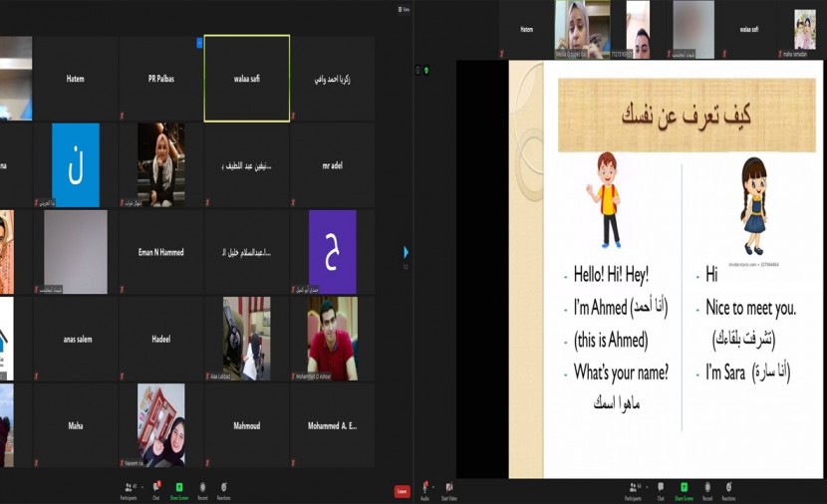Image resolution: width=827 pixels, height=504 pixels.
Task: Open Reactions in the gallery view window
Action: tap(223, 488)
